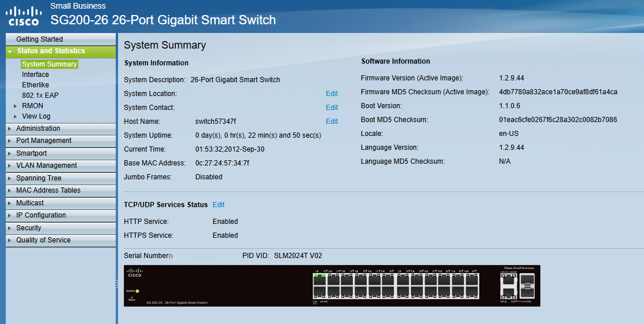Click the Reset button on switch image
The image size is (644, 324).
pos(132,296)
